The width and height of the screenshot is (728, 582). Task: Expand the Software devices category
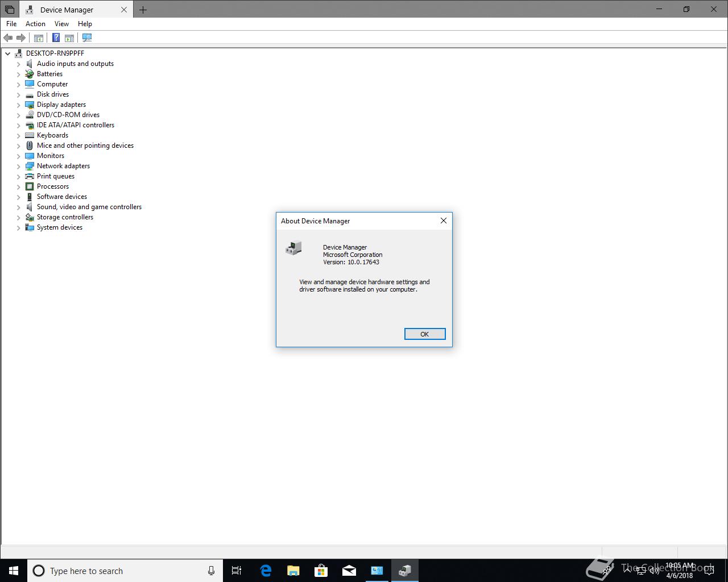point(19,197)
